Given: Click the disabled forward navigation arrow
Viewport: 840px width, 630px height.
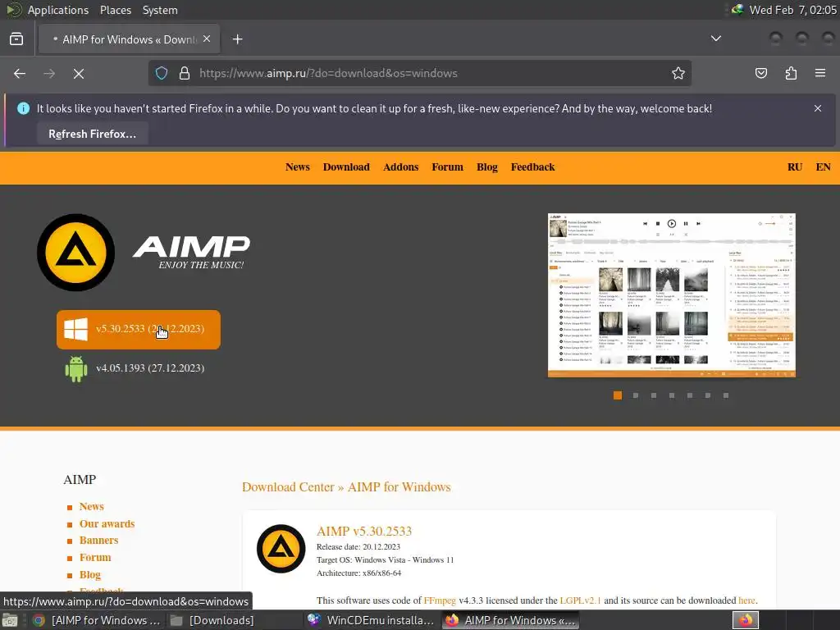Looking at the screenshot, I should tap(49, 73).
